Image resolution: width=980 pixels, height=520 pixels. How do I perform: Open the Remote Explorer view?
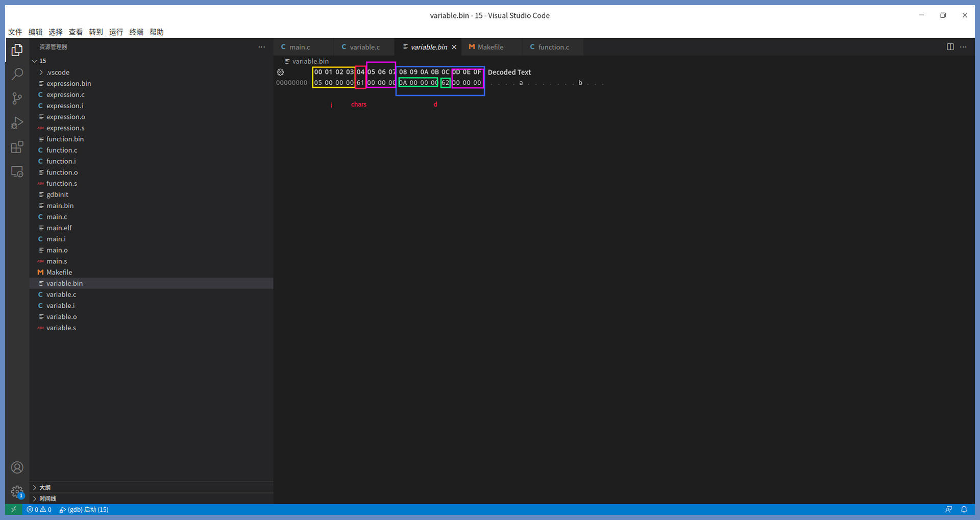(17, 172)
